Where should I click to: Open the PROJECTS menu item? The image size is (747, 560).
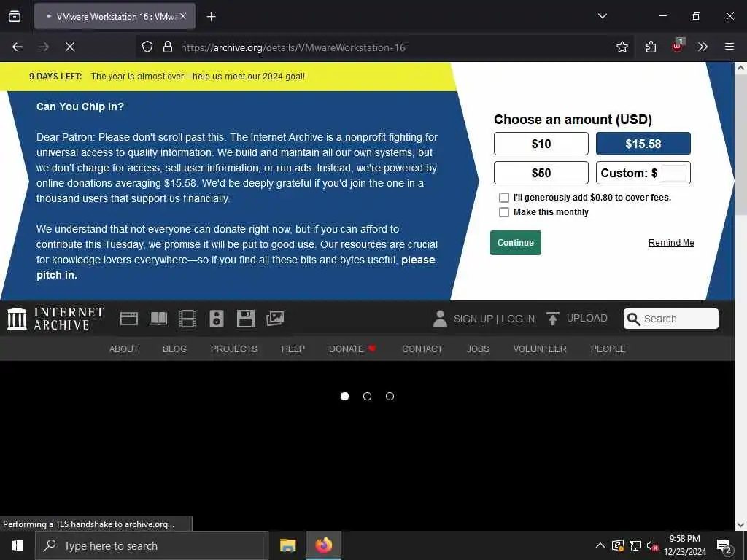234,349
